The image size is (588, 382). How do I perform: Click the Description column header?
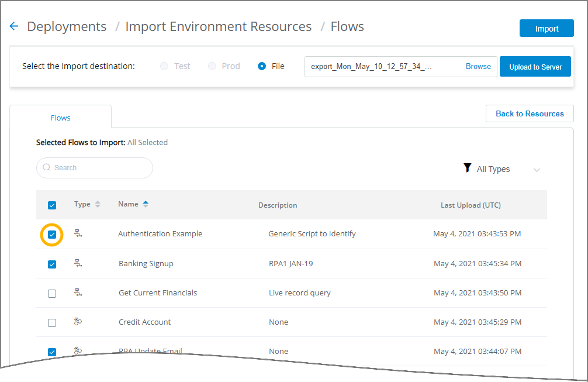(x=278, y=205)
